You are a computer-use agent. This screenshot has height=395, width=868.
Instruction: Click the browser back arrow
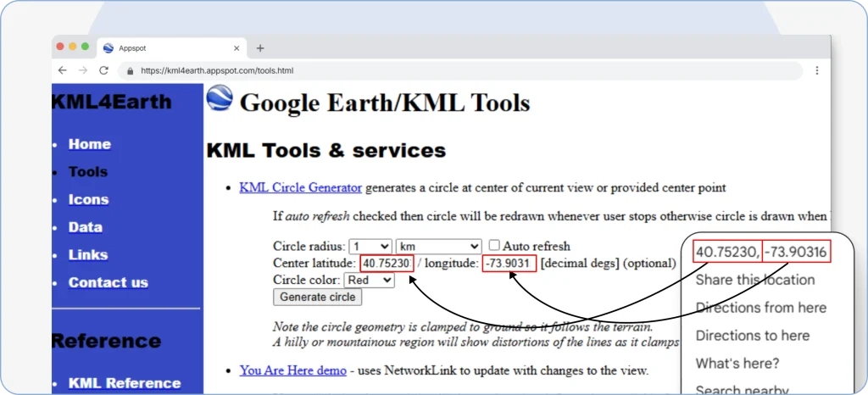click(x=62, y=70)
